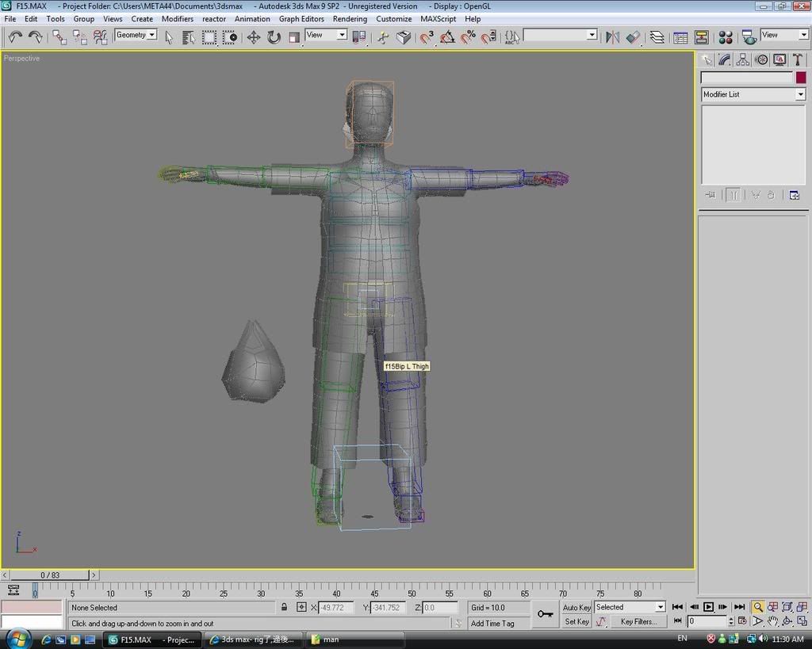Open the Utilities hammer panel

[x=798, y=59]
